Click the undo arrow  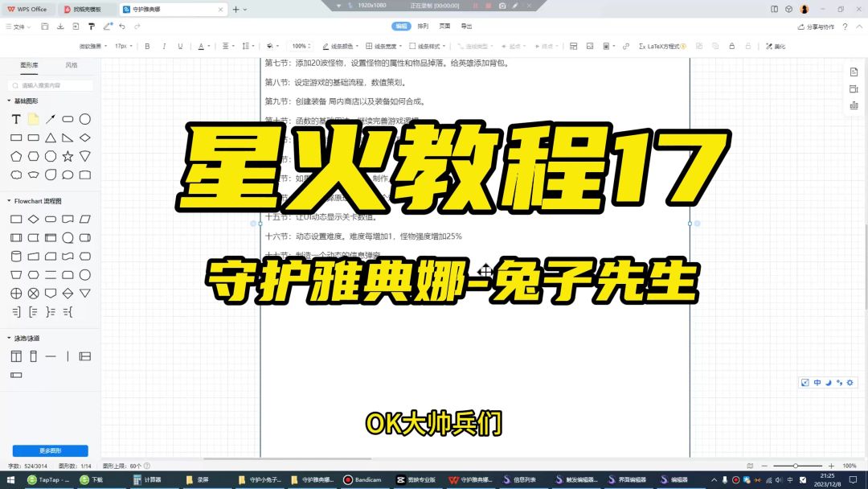[x=122, y=27]
